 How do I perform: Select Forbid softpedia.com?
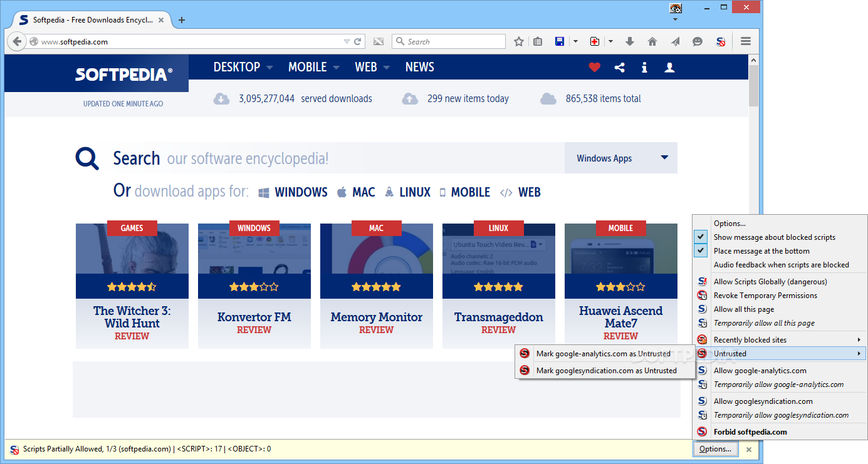coord(780,432)
